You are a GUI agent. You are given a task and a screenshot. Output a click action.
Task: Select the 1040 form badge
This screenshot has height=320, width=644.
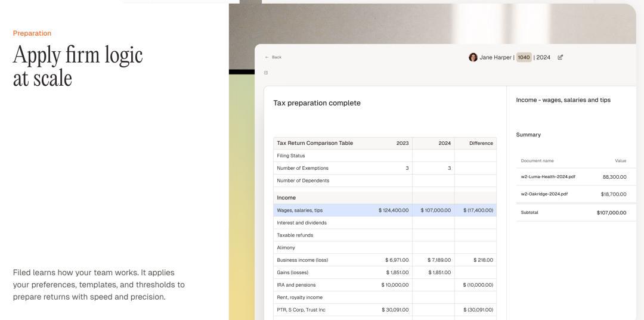pyautogui.click(x=524, y=57)
